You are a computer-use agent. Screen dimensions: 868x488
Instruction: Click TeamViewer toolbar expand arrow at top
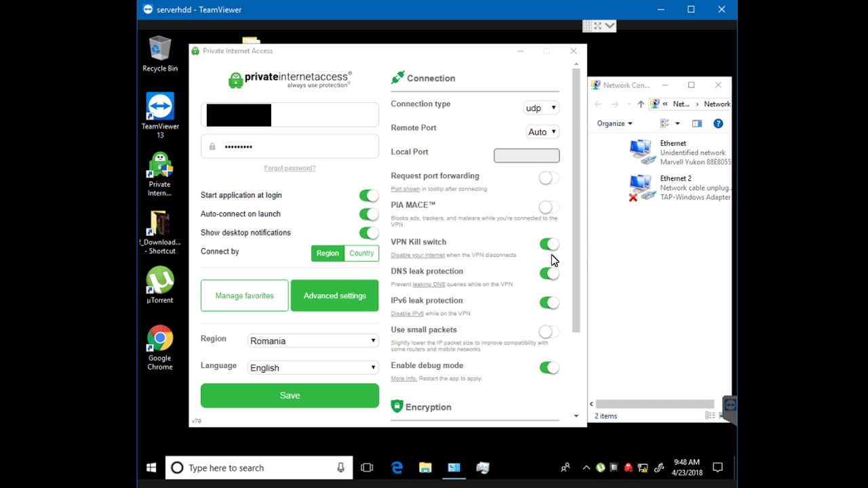coord(610,26)
